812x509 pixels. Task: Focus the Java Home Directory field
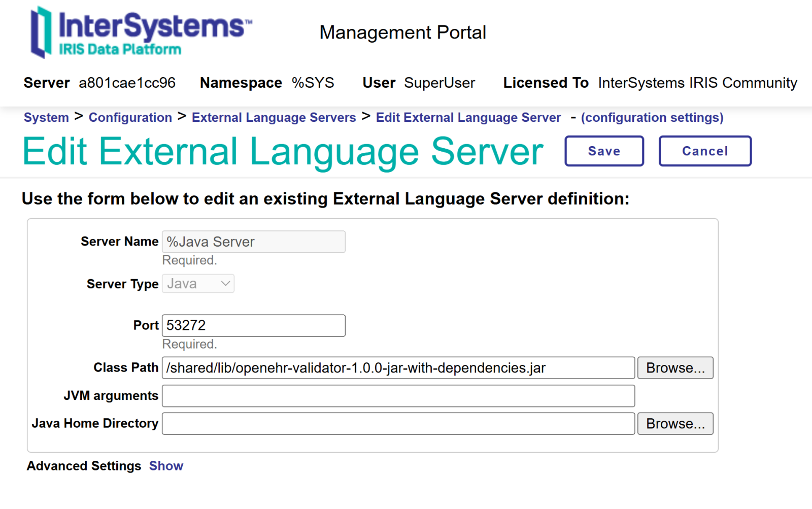tap(398, 424)
